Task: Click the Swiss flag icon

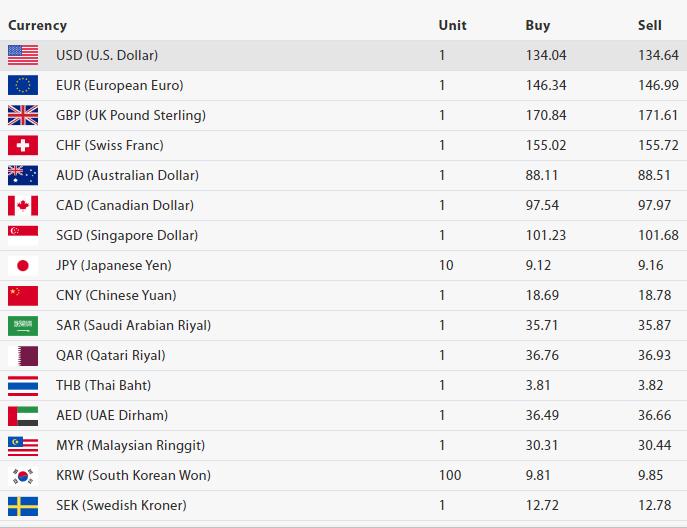Action: pyautogui.click(x=23, y=145)
